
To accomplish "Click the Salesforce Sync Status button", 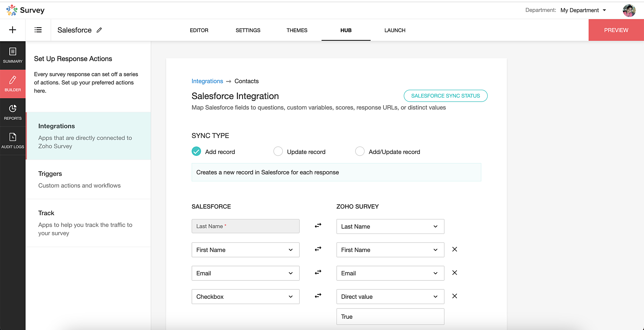I will coord(445,96).
